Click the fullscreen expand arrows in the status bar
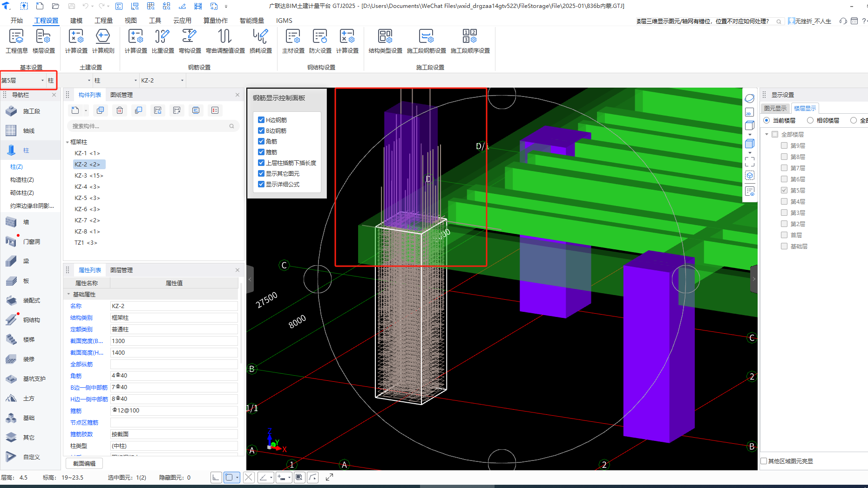The height and width of the screenshot is (488, 868). pos(329,477)
